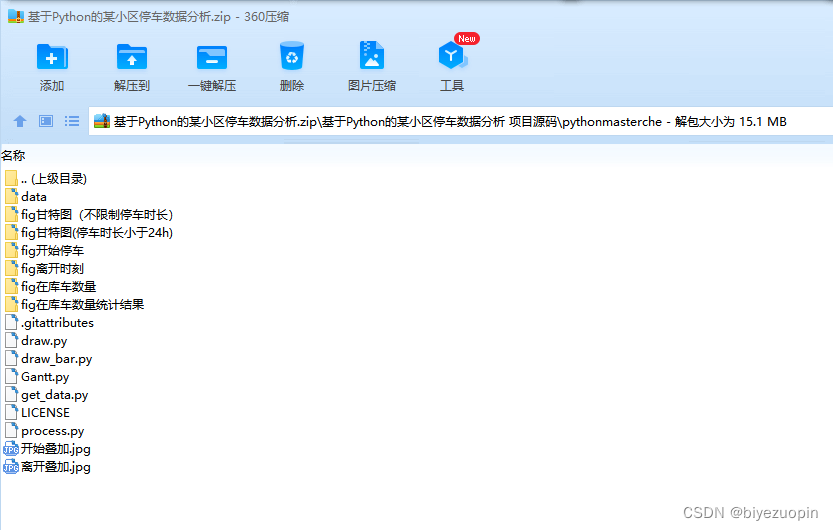This screenshot has height=530, width=833.
Task: Select the fig离开时刻 folder
Action: (x=44, y=269)
